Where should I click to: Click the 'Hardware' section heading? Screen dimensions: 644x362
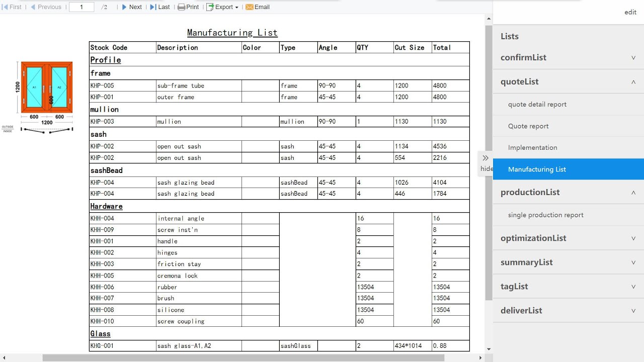(x=106, y=206)
